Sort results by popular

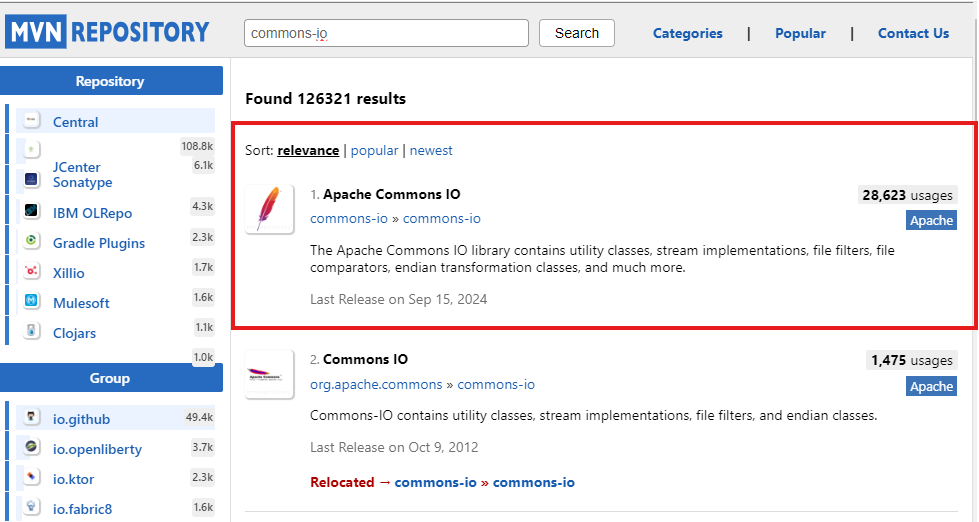[x=374, y=150]
